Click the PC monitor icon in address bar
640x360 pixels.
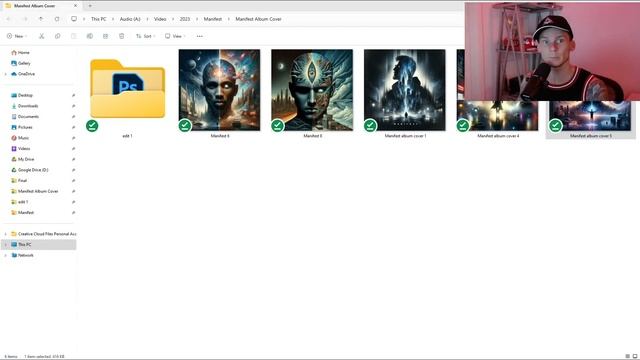[x=74, y=19]
